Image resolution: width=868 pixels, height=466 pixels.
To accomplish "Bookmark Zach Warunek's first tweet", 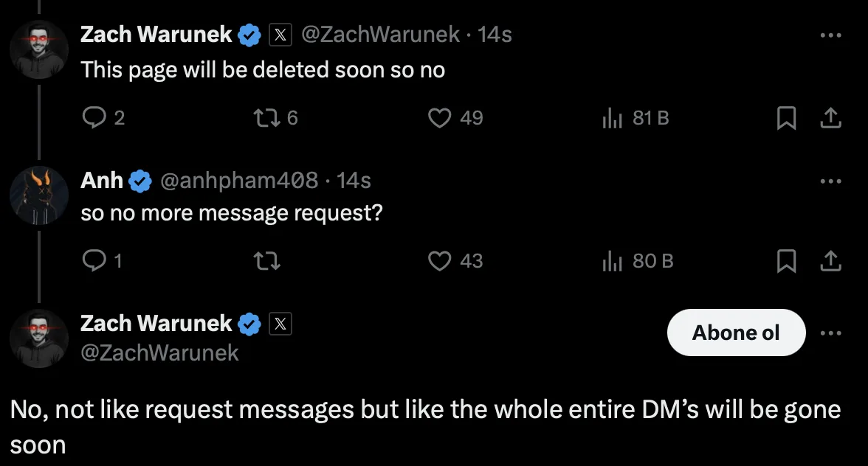I will [x=787, y=118].
